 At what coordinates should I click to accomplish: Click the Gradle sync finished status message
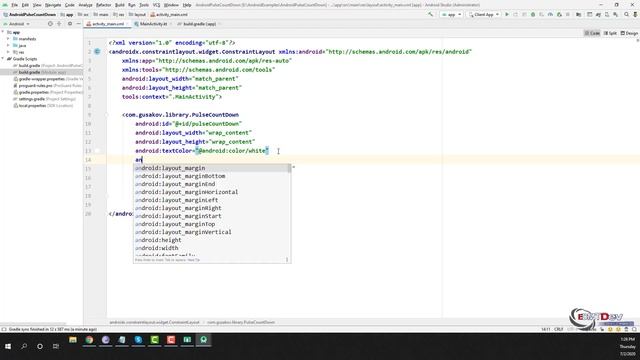53,329
